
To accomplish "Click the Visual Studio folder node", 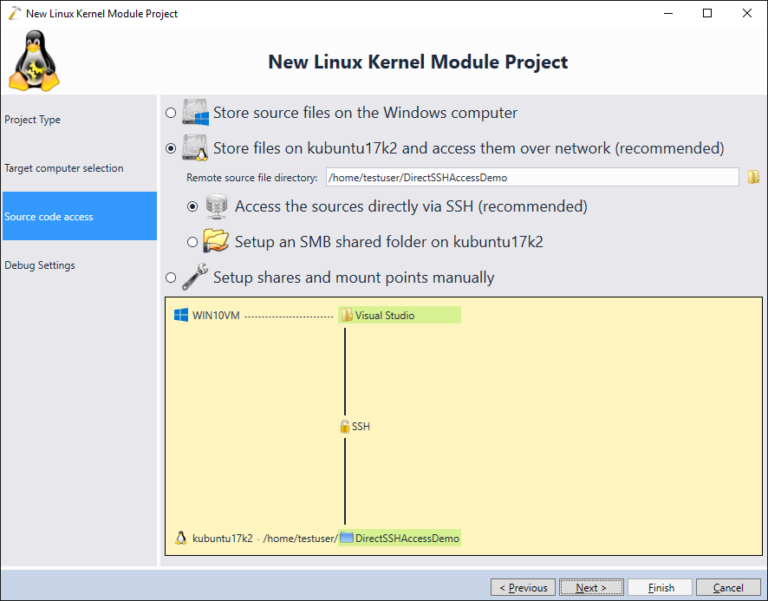I will click(x=399, y=315).
